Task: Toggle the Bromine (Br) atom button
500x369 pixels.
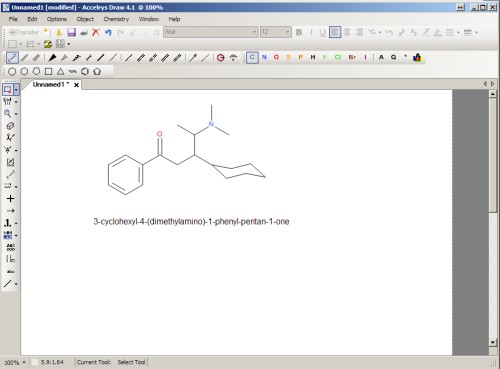Action: point(352,57)
